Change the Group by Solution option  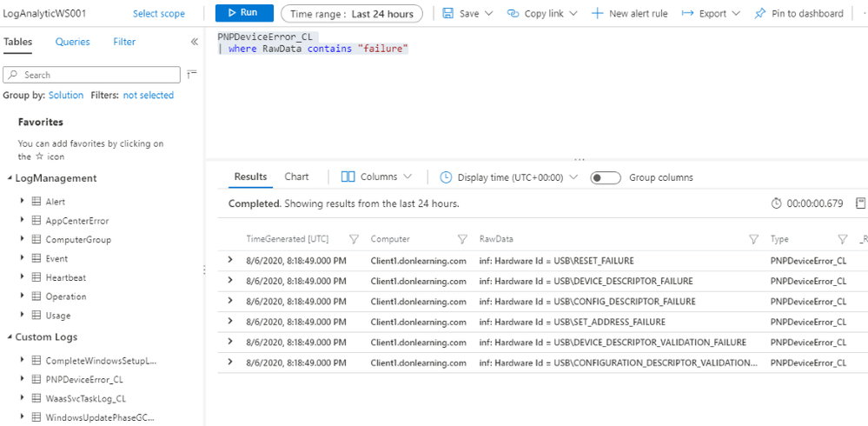point(66,96)
